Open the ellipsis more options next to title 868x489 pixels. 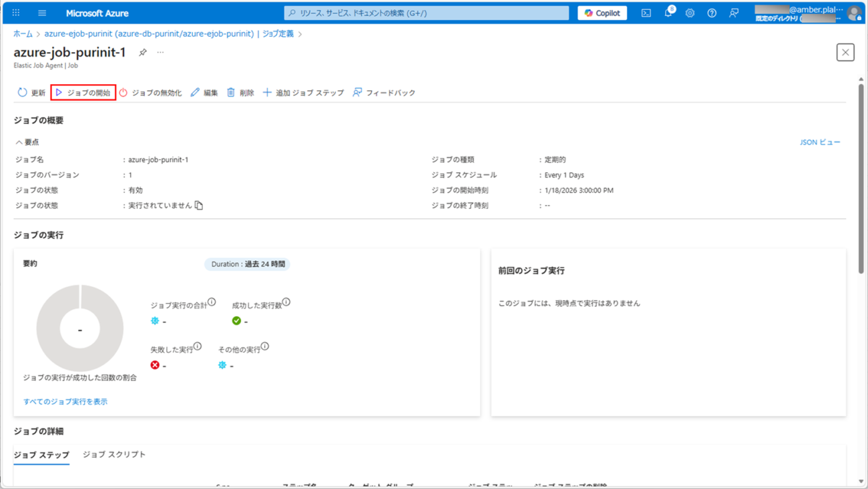[160, 53]
